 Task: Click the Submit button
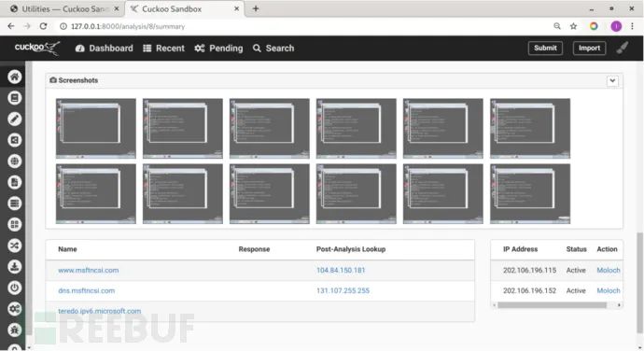[x=545, y=49]
